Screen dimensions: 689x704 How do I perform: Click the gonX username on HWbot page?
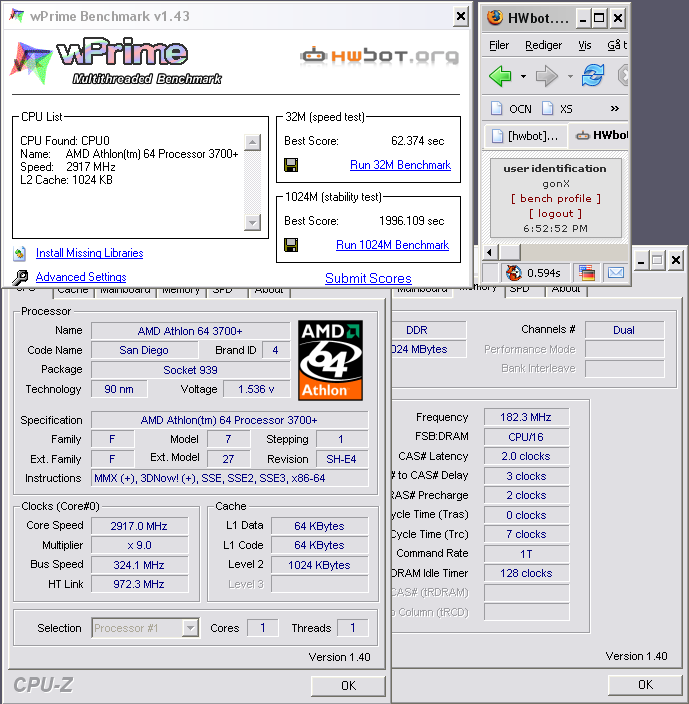tap(556, 184)
